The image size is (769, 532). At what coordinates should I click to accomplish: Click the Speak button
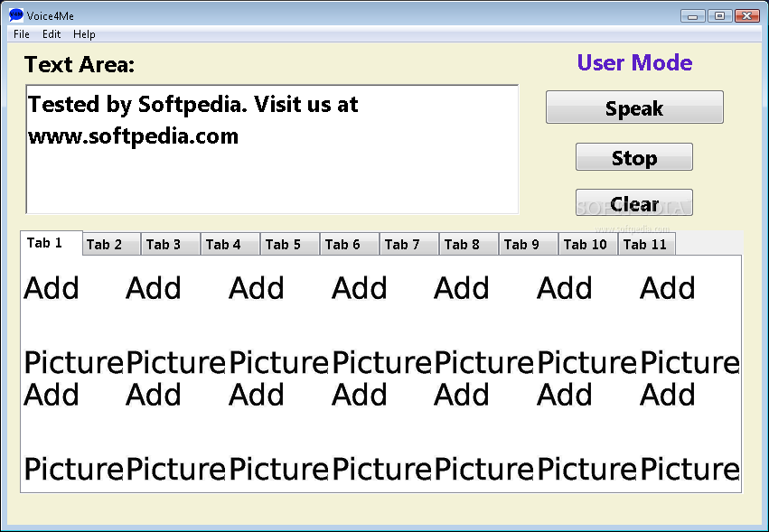pos(634,107)
